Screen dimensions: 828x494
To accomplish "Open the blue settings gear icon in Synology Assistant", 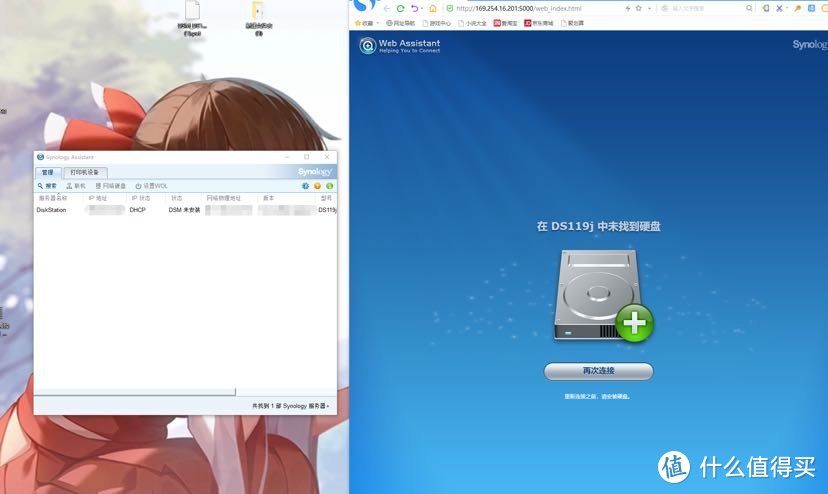I will tap(305, 186).
